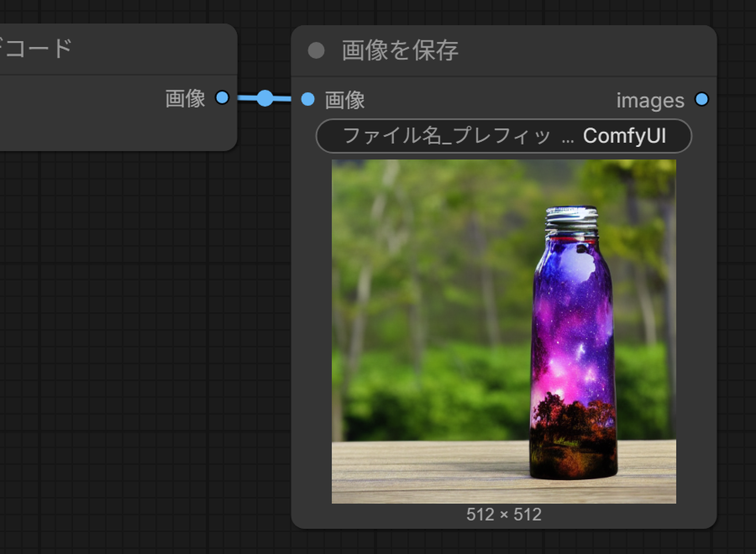Click the images output label
The height and width of the screenshot is (554, 756).
coord(650,101)
